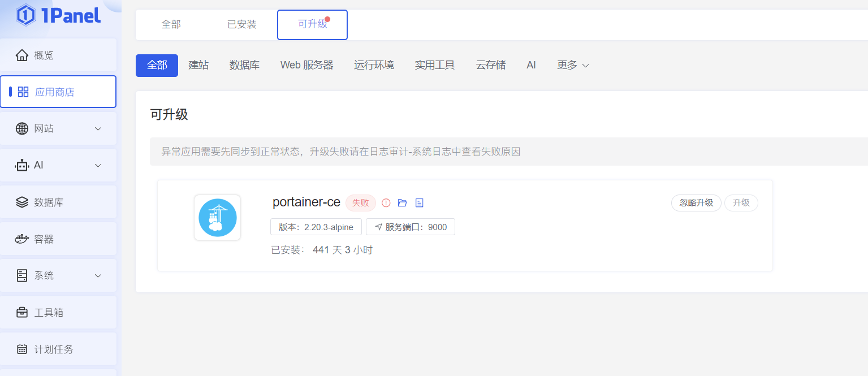
Task: Click the 异常应用 notice message
Action: pos(341,152)
